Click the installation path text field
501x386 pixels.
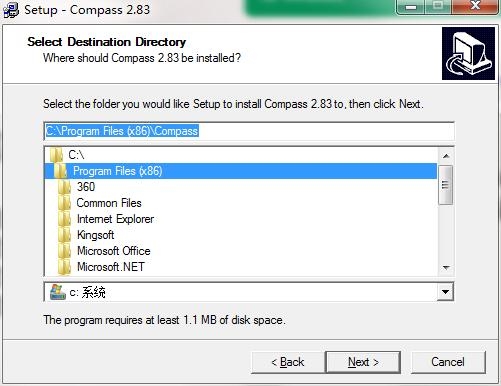click(249, 131)
